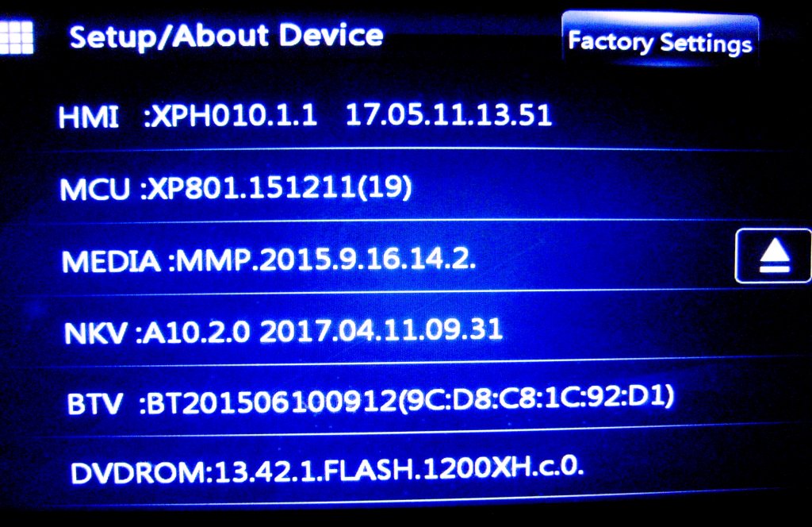Image resolution: width=812 pixels, height=527 pixels.
Task: Select NKV version A10.2.0
Action: (x=197, y=333)
